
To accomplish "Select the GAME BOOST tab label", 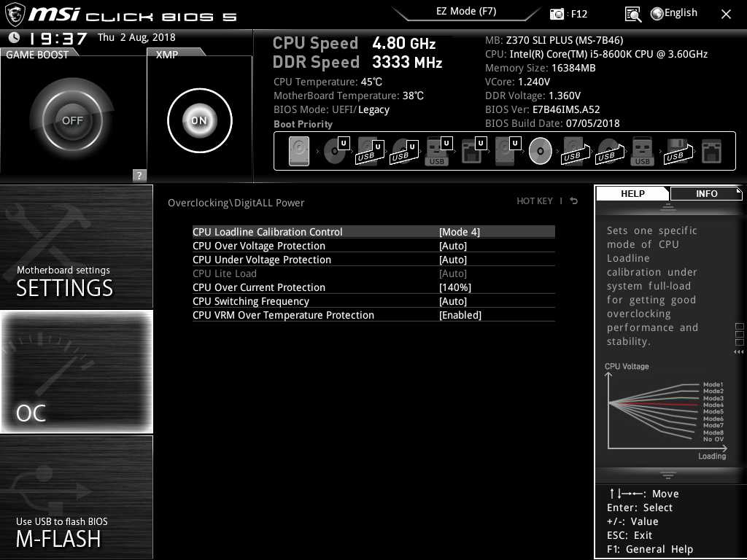I will [37, 54].
